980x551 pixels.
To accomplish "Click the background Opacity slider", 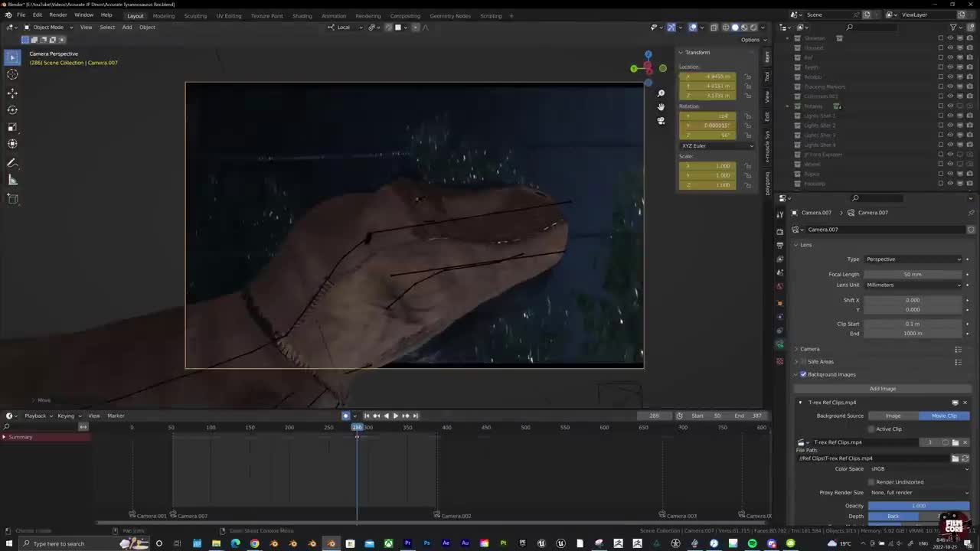I will (x=919, y=506).
